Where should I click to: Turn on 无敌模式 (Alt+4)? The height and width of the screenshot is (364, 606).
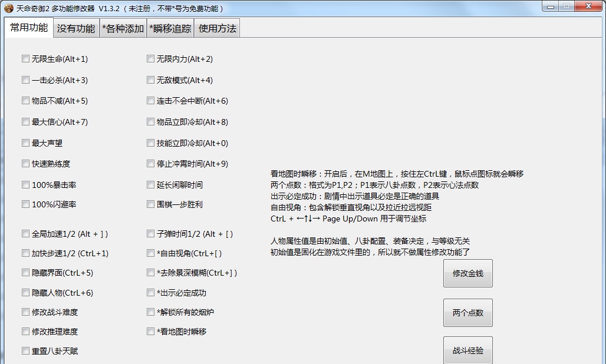[x=150, y=80]
